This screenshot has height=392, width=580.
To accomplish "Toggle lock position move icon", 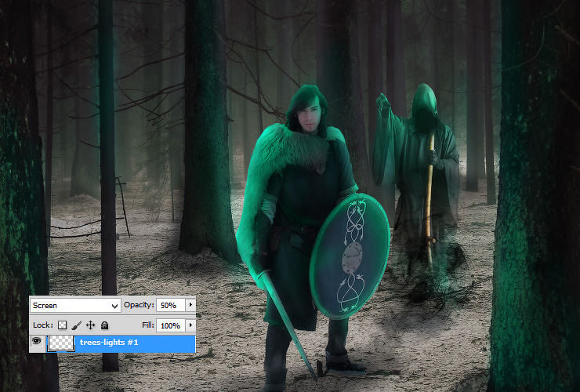I will [x=91, y=325].
